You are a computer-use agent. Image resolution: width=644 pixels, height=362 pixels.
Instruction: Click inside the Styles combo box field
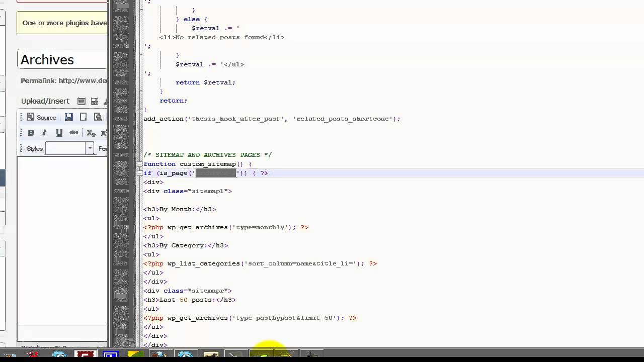tap(65, 148)
